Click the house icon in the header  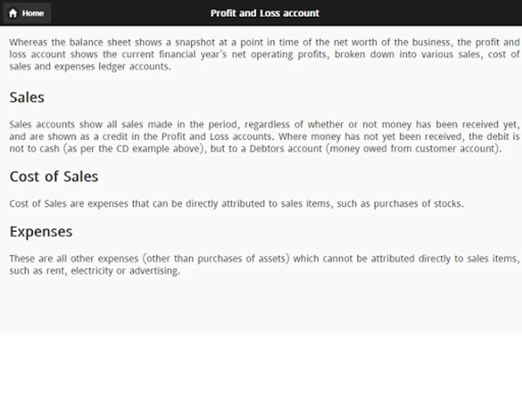(x=13, y=14)
